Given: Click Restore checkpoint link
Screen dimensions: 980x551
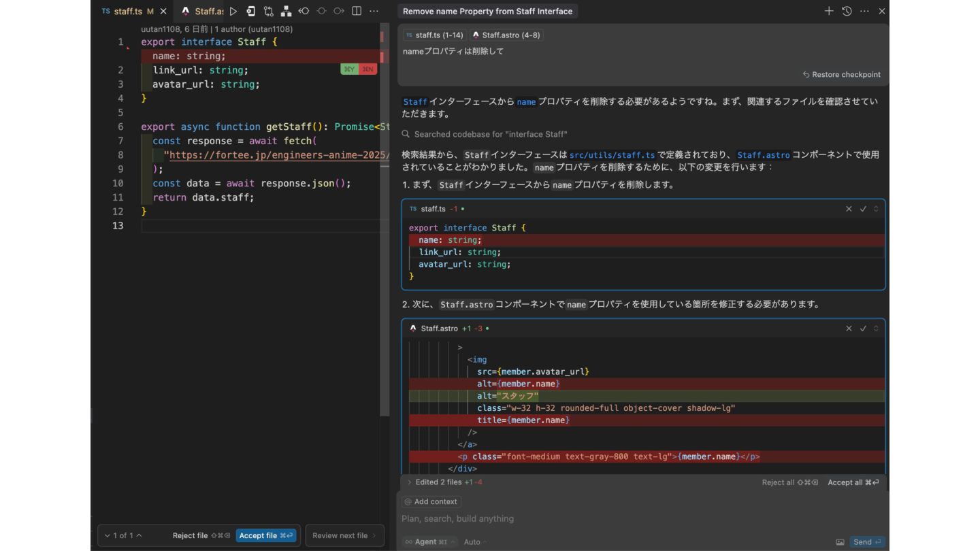Looking at the screenshot, I should pos(842,75).
